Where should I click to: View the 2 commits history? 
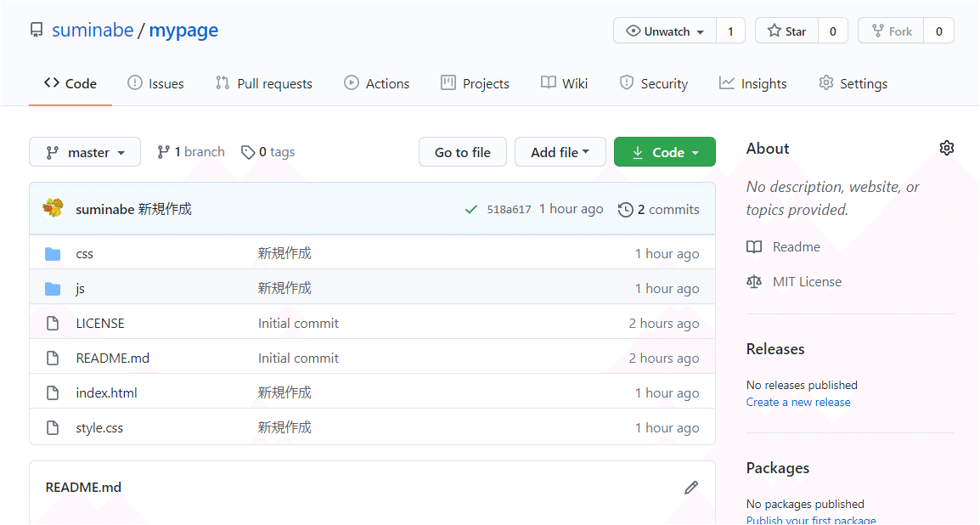pyautogui.click(x=659, y=209)
